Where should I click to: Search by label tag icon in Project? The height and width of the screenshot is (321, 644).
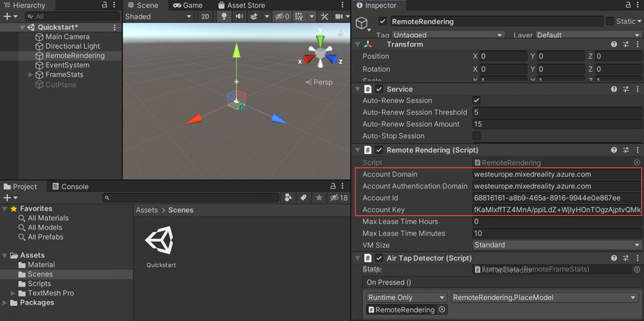[303, 198]
